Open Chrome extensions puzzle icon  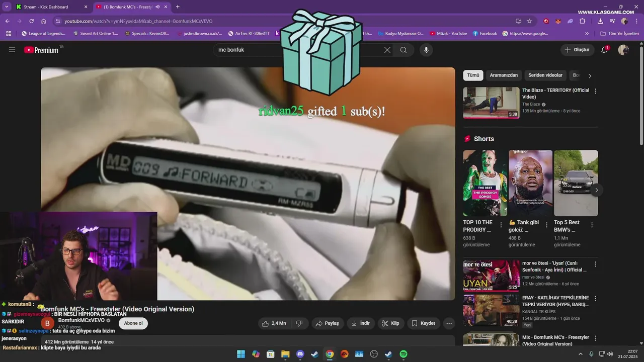click(x=582, y=21)
